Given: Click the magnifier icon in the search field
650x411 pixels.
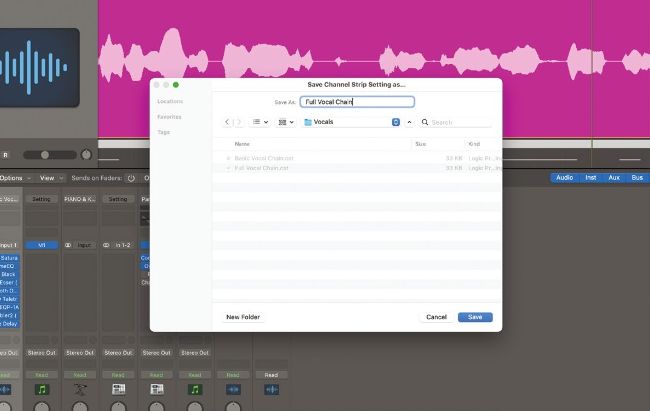Looking at the screenshot, I should click(425, 122).
